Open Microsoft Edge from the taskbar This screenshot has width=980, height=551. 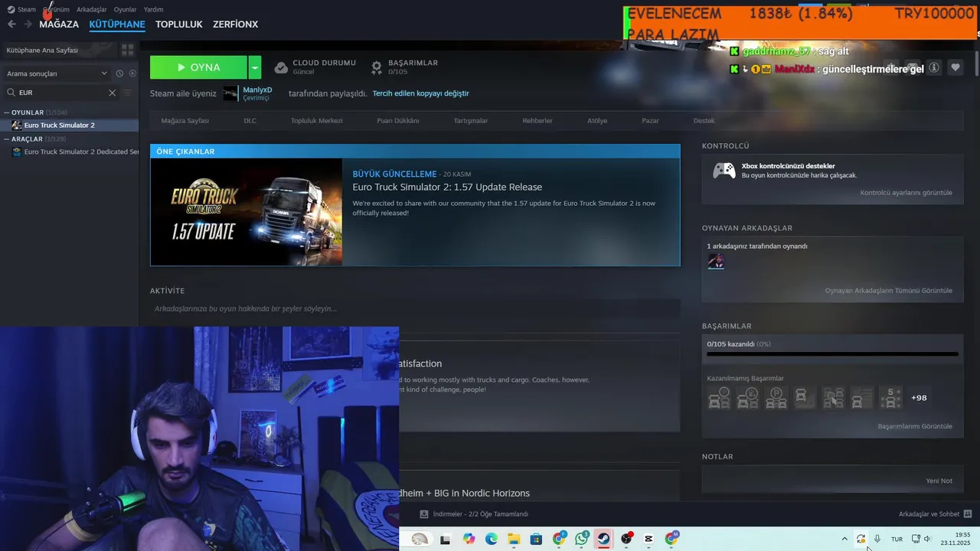492,539
